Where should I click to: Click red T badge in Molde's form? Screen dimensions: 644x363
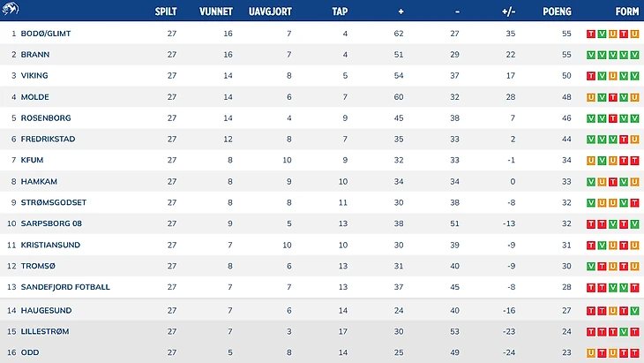pyautogui.click(x=612, y=96)
